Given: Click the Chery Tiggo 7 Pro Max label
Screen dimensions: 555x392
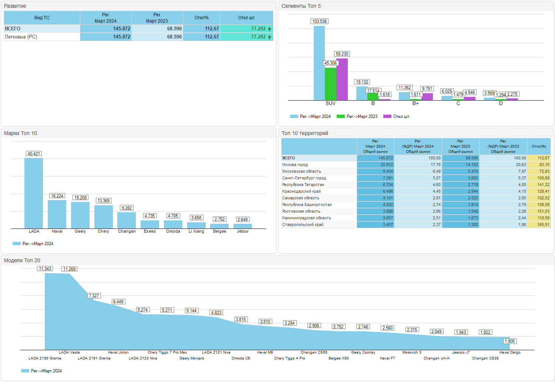Looking at the screenshot, I should (167, 352).
